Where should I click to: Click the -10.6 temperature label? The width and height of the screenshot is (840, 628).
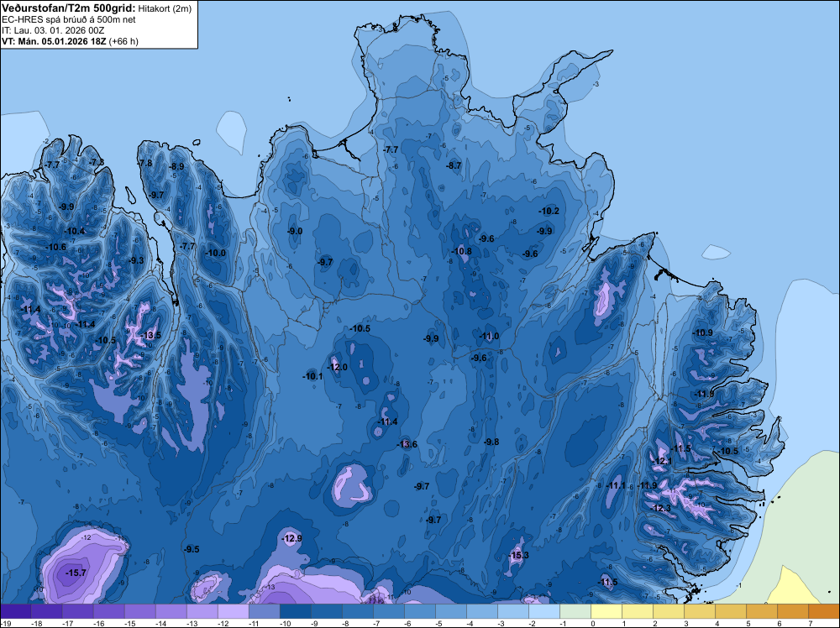click(x=55, y=247)
